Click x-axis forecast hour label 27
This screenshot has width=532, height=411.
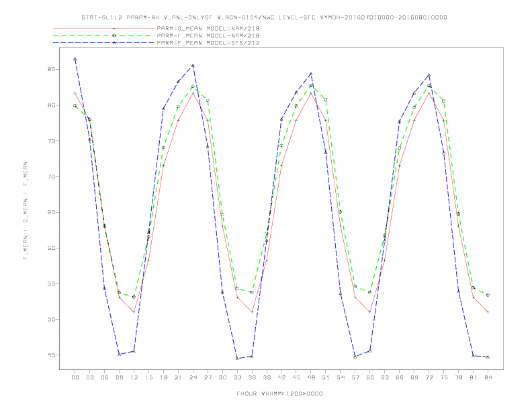208,377
